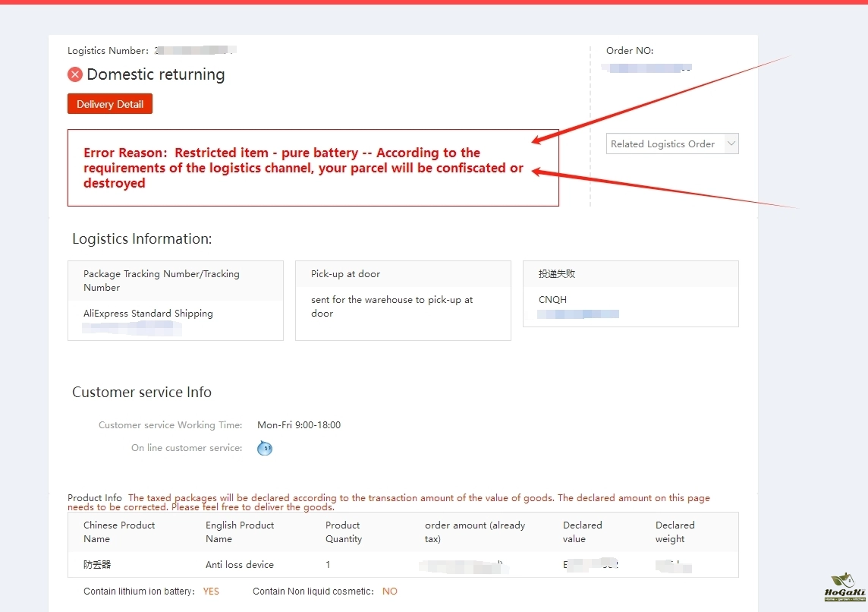Image resolution: width=868 pixels, height=612 pixels.
Task: Click the NO non liquid cosmetic value
Action: [389, 591]
